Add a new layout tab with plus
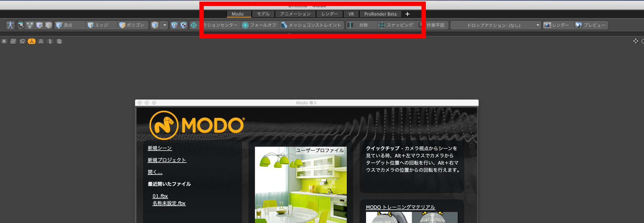This screenshot has height=223, width=644. coord(408,14)
